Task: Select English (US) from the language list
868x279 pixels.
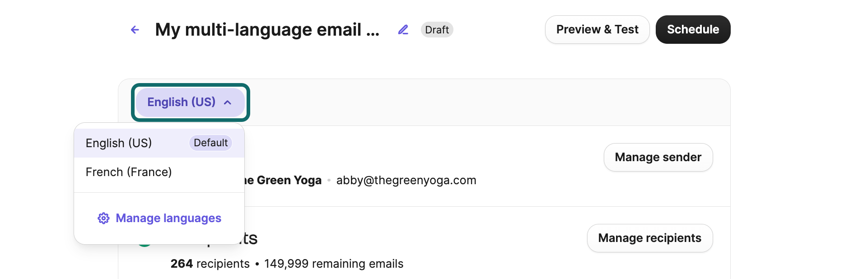Action: point(119,143)
